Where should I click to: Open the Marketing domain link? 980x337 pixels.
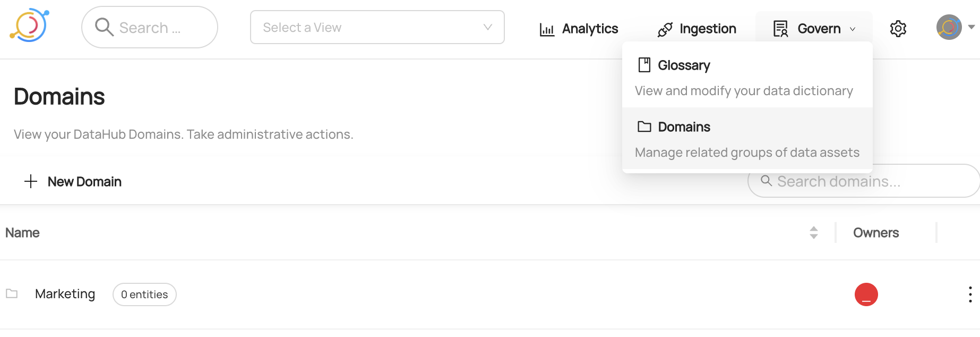65,294
